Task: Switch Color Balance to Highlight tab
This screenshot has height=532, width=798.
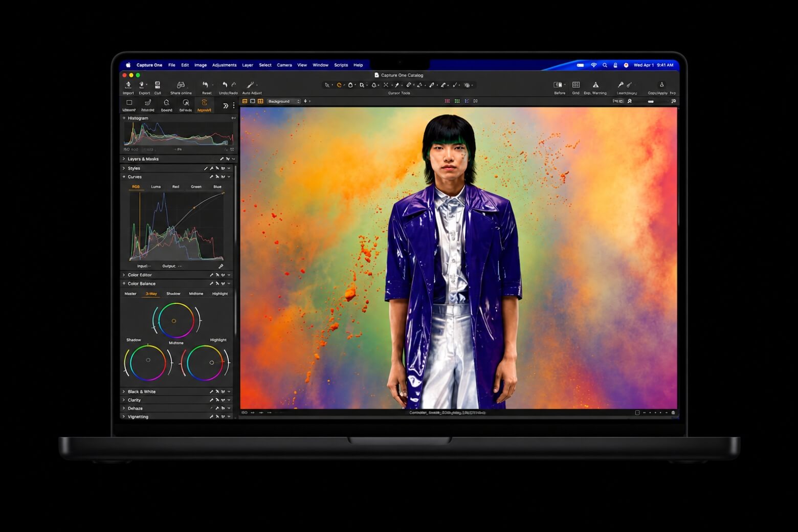Action: [x=220, y=294]
